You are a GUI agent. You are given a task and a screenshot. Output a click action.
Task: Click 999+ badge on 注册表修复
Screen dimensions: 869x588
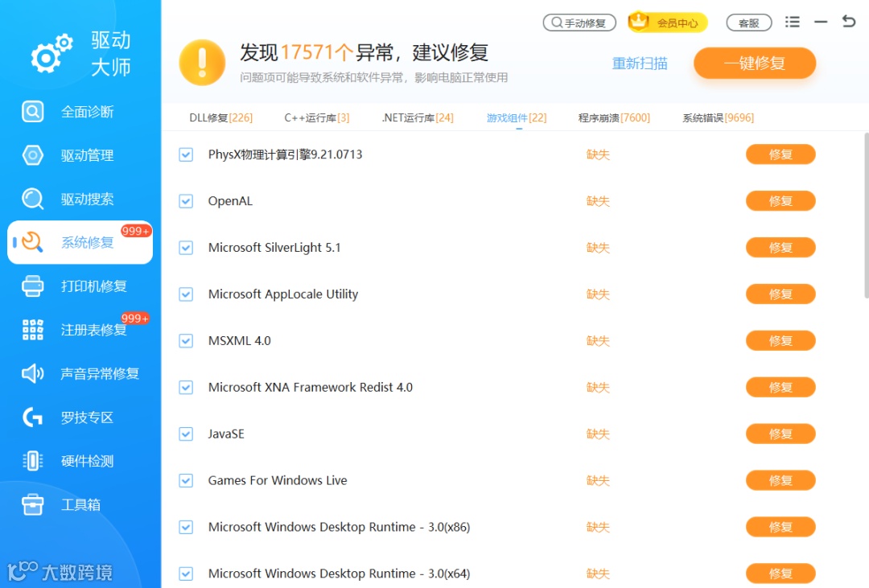coord(135,319)
